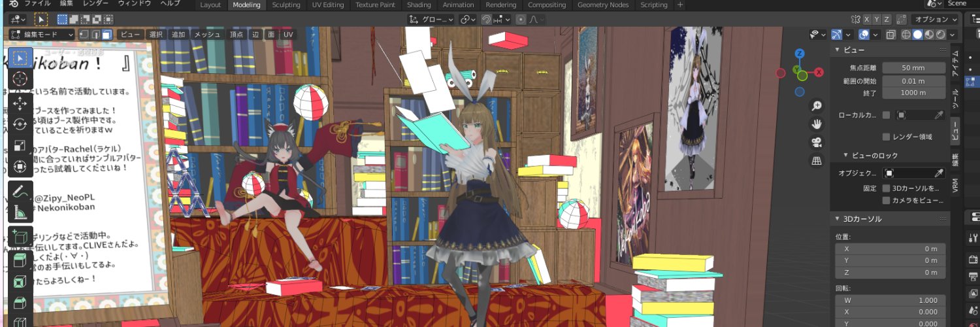Open the gizmo options dropdown arrow

click(x=848, y=35)
